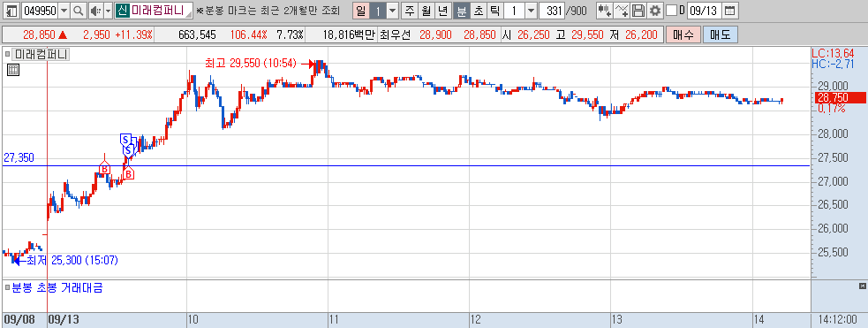Viewport: 868px width, 328px height.
Task: Click the 7.73% turnover value
Action: tap(290, 34)
